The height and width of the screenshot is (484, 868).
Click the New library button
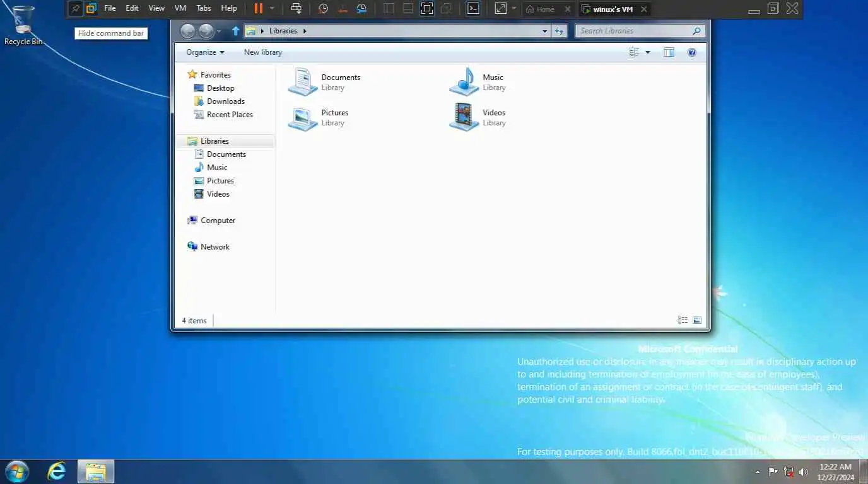(x=263, y=52)
